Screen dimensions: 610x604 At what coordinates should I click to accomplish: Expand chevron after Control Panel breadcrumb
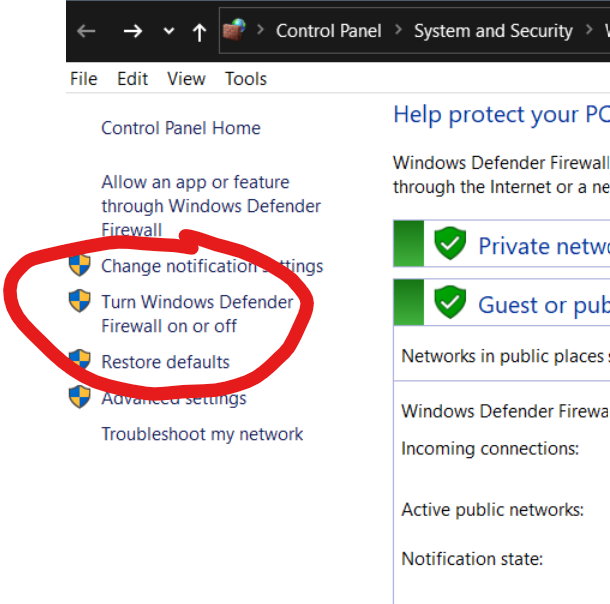398,30
